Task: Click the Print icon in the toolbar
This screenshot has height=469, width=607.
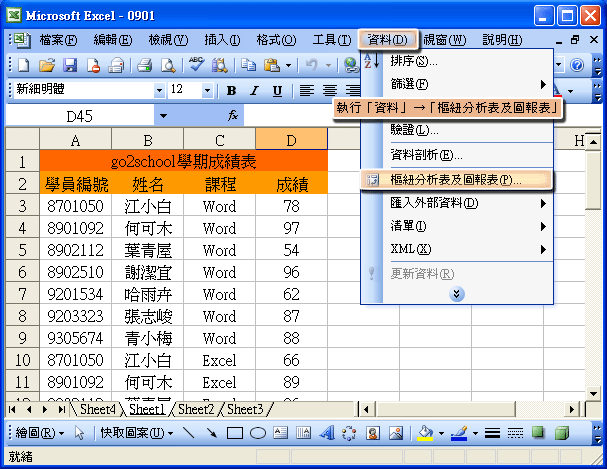Action: point(144,65)
